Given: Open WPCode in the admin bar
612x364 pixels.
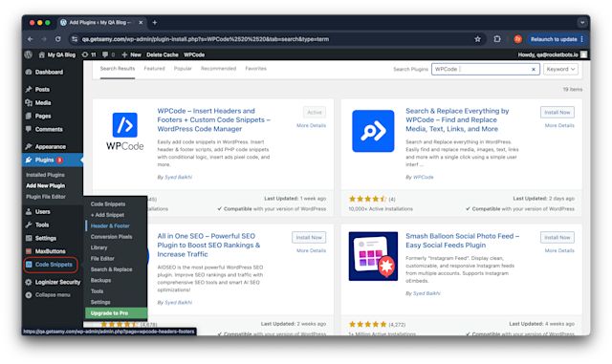Looking at the screenshot, I should 194,54.
